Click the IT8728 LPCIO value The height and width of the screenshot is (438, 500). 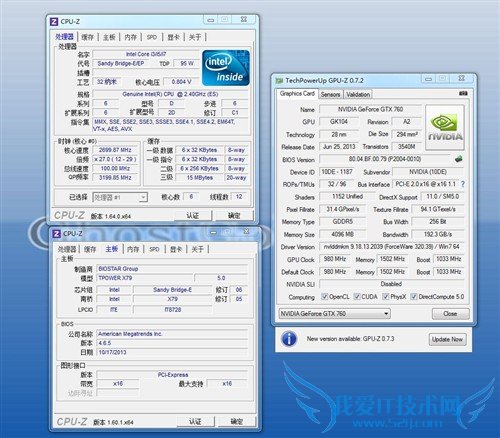(x=173, y=310)
